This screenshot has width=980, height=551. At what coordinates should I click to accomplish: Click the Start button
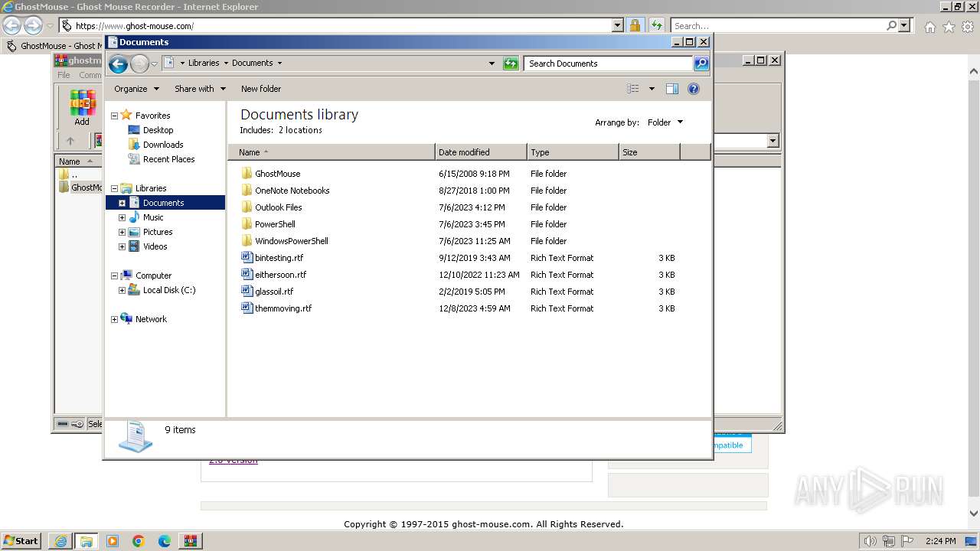(x=21, y=541)
